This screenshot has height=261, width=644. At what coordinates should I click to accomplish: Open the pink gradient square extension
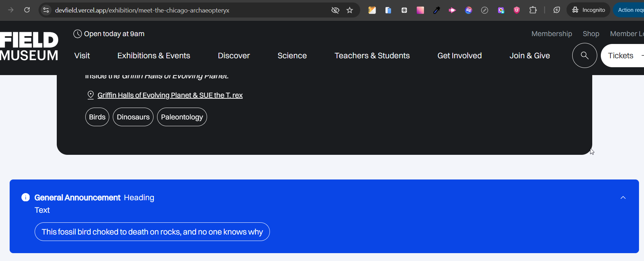click(x=420, y=10)
